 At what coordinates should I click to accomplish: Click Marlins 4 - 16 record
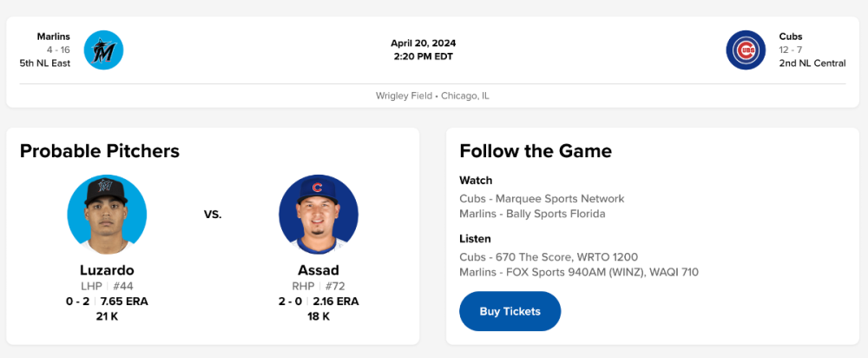coord(58,50)
